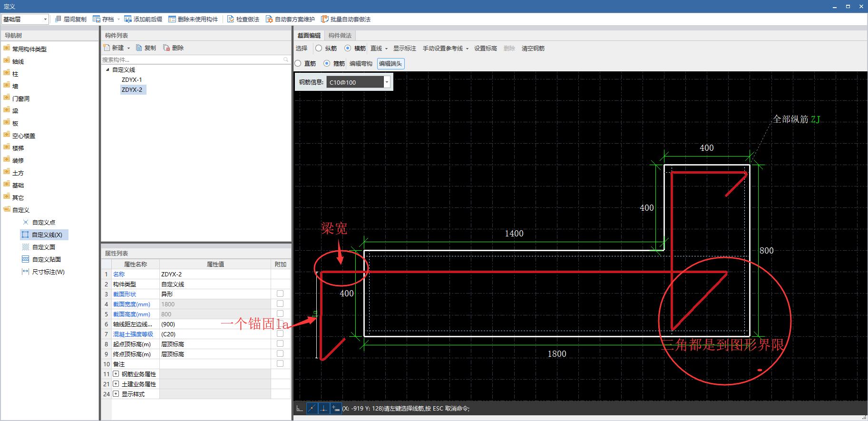Open the 钢筋信息 C10@100 dropdown
868x421 pixels.
point(387,82)
